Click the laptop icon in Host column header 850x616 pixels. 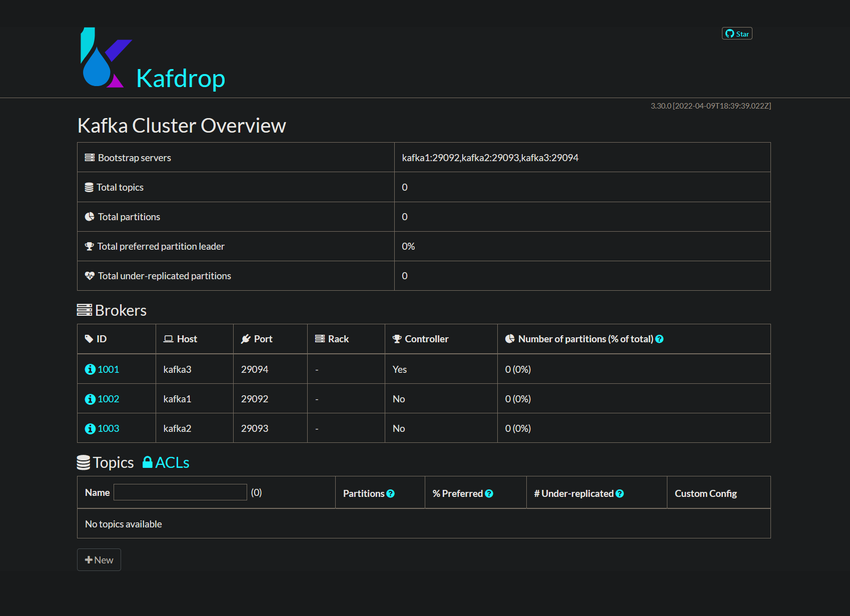pyautogui.click(x=169, y=339)
